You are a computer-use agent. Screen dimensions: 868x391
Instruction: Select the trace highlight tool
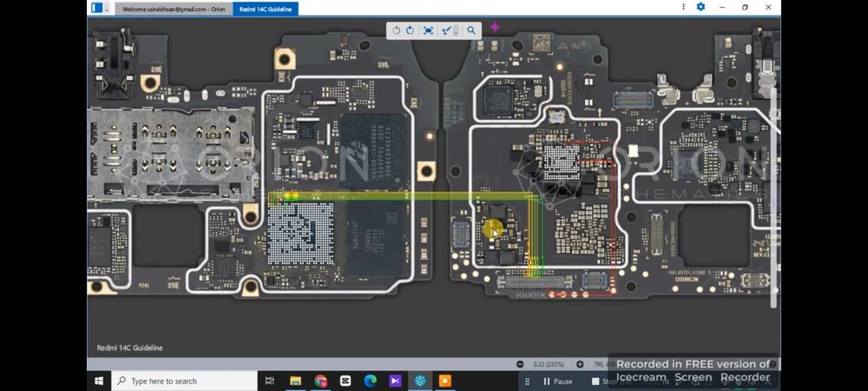click(446, 30)
